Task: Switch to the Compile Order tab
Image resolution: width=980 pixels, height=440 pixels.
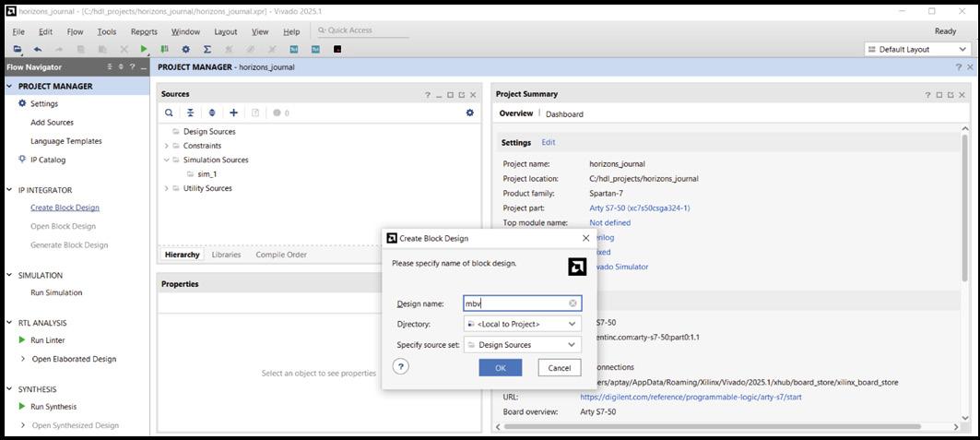Action: pyautogui.click(x=281, y=255)
